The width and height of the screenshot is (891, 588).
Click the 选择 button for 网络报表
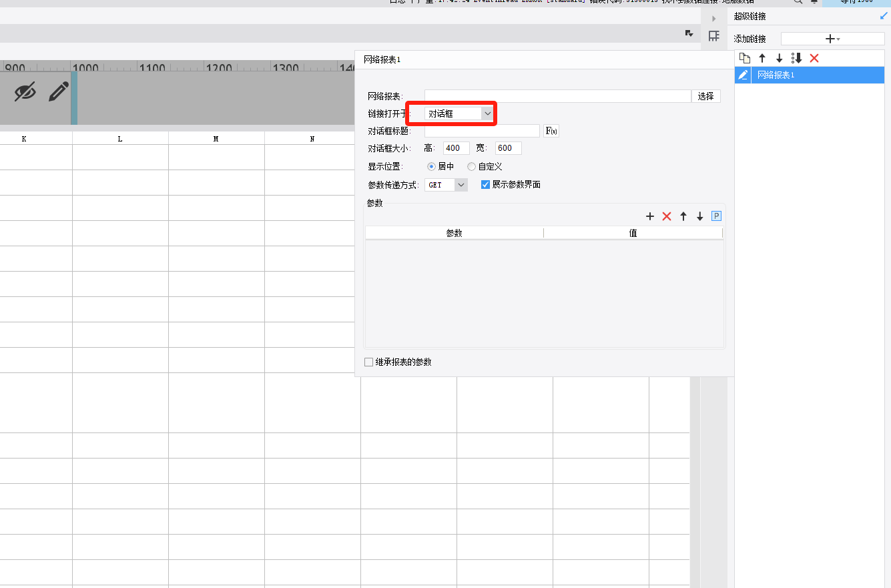705,96
